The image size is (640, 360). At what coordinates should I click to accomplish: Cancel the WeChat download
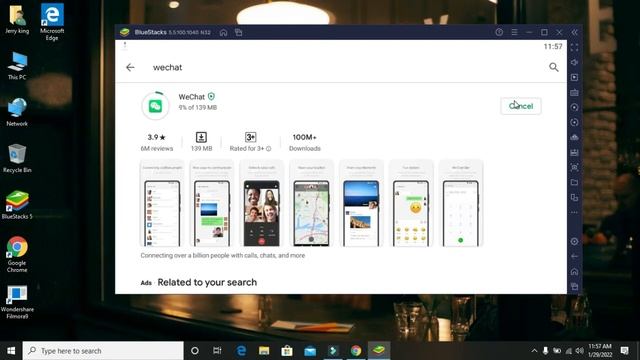click(521, 106)
